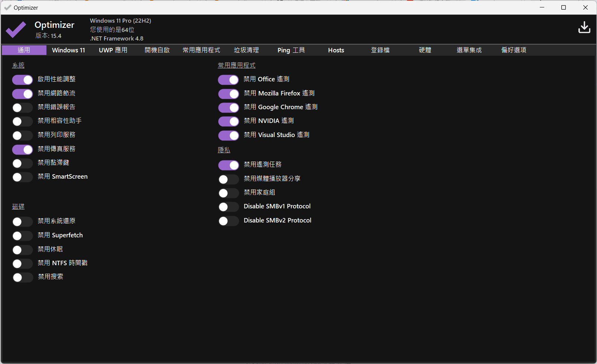Switch to the Windows 11 tab
Viewport: 597px width, 364px height.
coord(68,50)
